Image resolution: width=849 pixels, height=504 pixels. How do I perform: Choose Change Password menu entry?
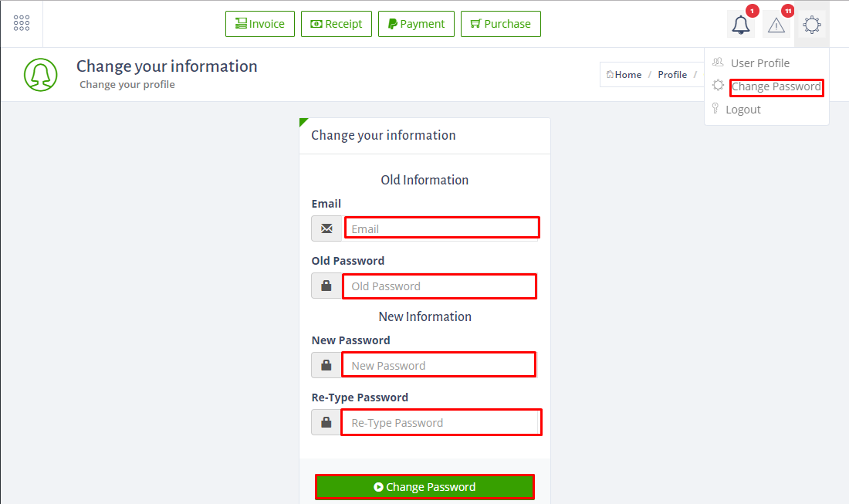776,86
